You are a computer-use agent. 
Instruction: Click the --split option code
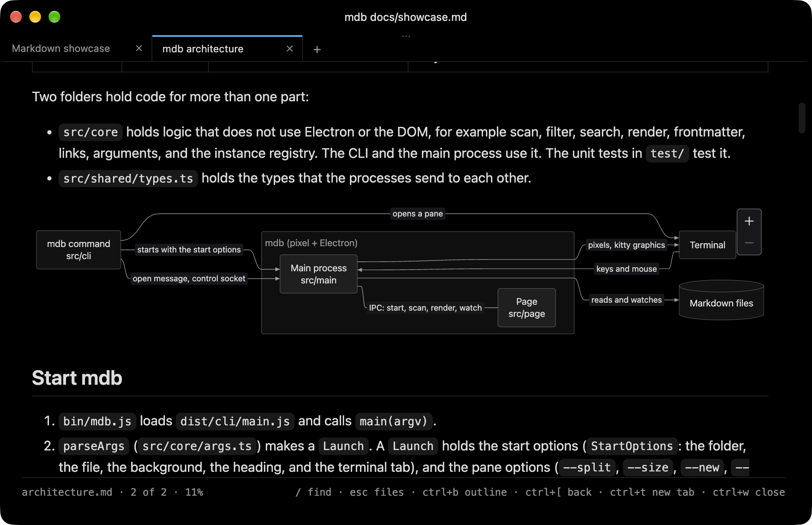click(x=587, y=468)
